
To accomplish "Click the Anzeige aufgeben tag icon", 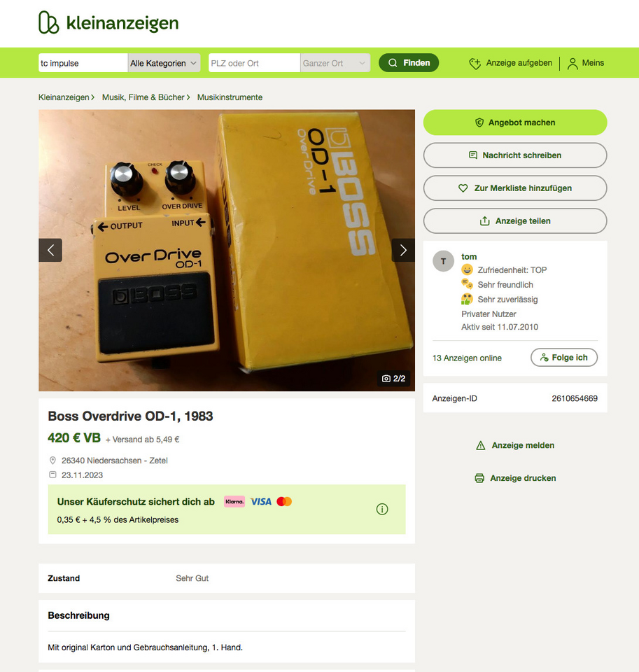I will 475,64.
